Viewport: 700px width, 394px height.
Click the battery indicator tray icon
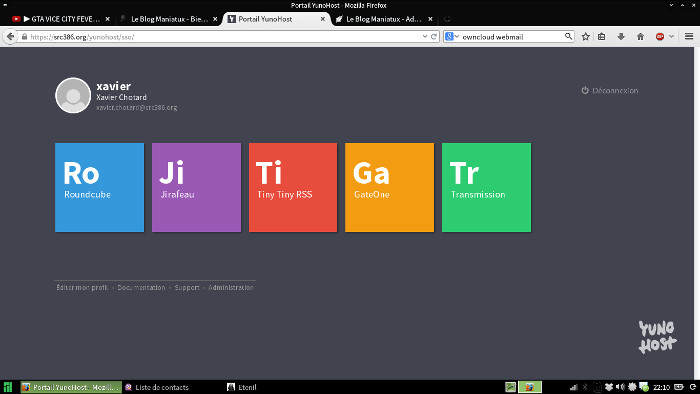pyautogui.click(x=679, y=387)
